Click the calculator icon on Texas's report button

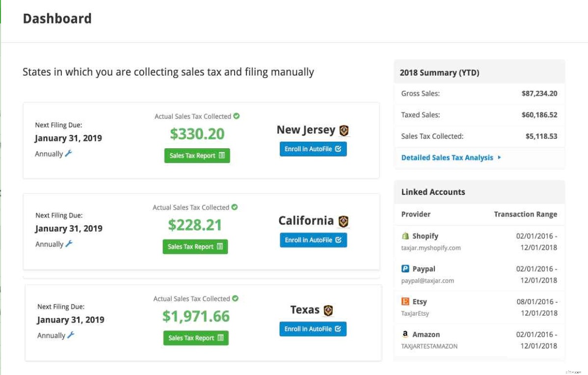point(221,338)
